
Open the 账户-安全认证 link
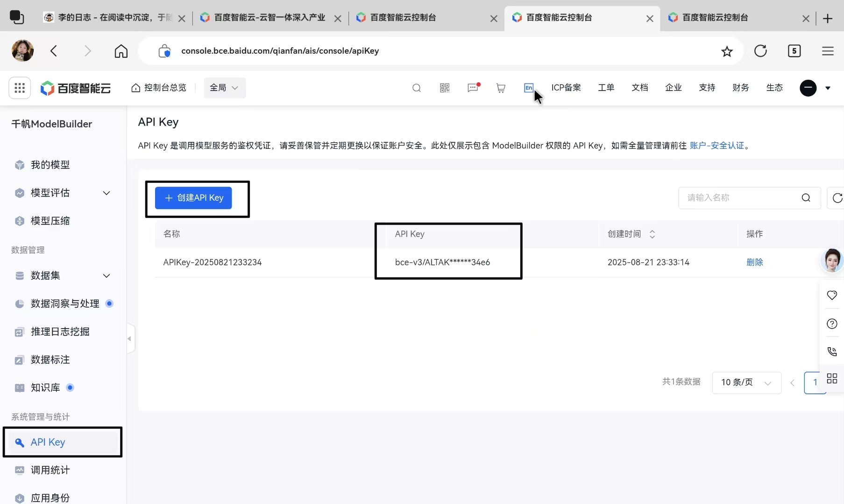[x=716, y=146]
